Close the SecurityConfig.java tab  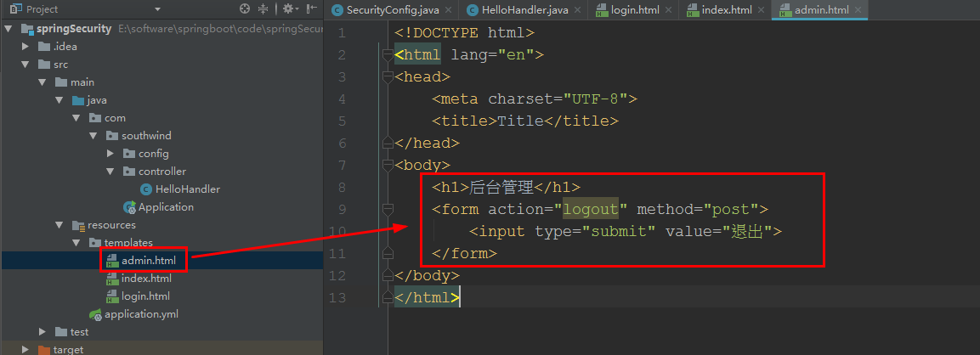pos(450,10)
